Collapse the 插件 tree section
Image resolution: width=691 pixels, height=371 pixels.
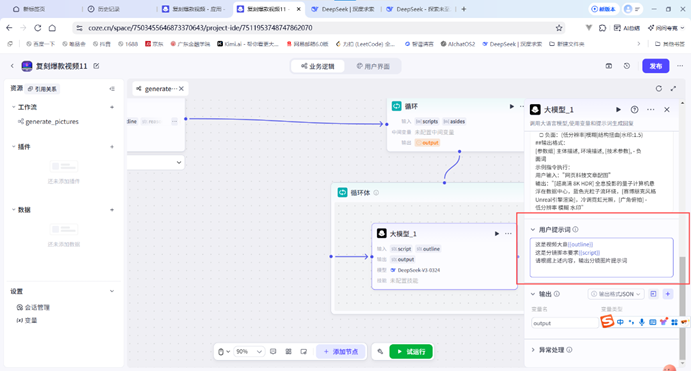[x=13, y=147]
